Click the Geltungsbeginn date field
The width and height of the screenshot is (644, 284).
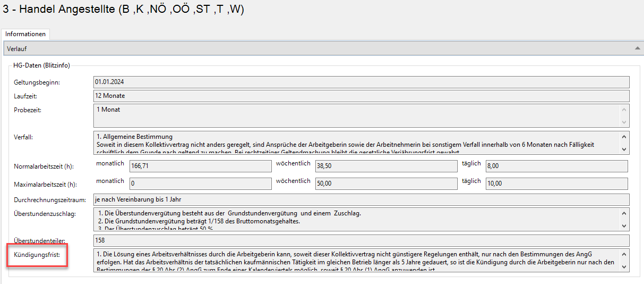(361, 82)
